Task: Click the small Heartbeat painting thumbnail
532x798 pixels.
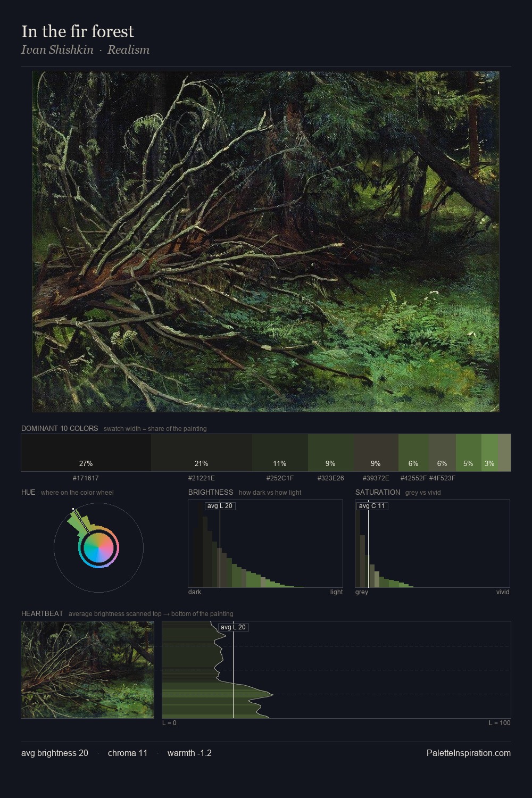Action: point(87,670)
